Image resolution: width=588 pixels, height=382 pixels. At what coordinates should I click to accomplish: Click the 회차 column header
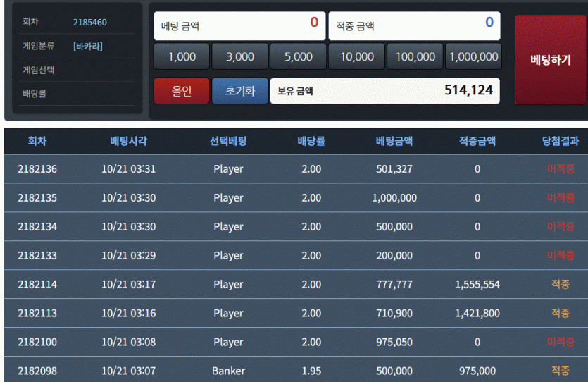click(37, 141)
